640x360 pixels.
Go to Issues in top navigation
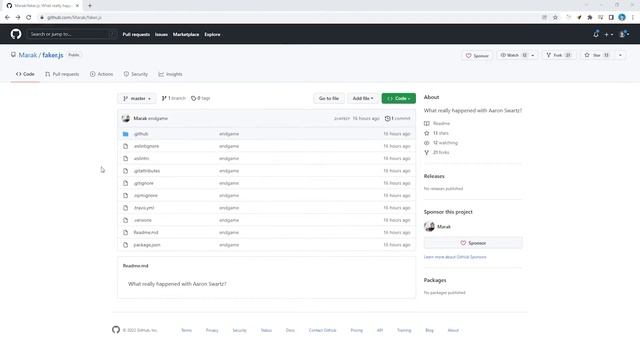coord(161,35)
